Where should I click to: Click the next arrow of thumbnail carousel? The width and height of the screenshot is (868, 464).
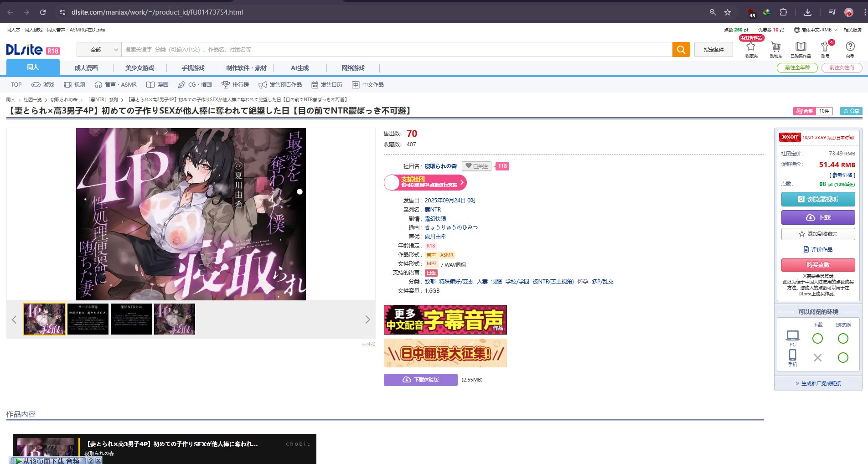pos(367,320)
